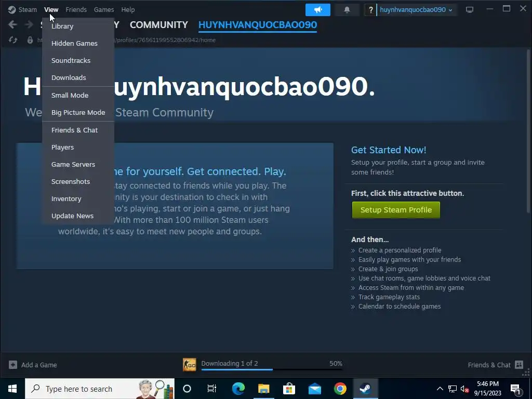Choose Players in View menu
Screen dimensions: 532x399
coord(78,147)
